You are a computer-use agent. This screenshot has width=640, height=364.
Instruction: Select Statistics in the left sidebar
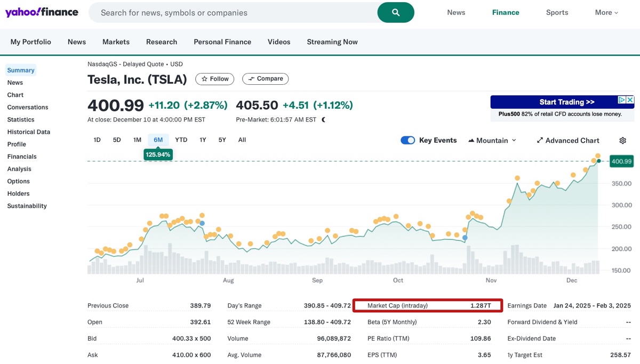tap(20, 119)
